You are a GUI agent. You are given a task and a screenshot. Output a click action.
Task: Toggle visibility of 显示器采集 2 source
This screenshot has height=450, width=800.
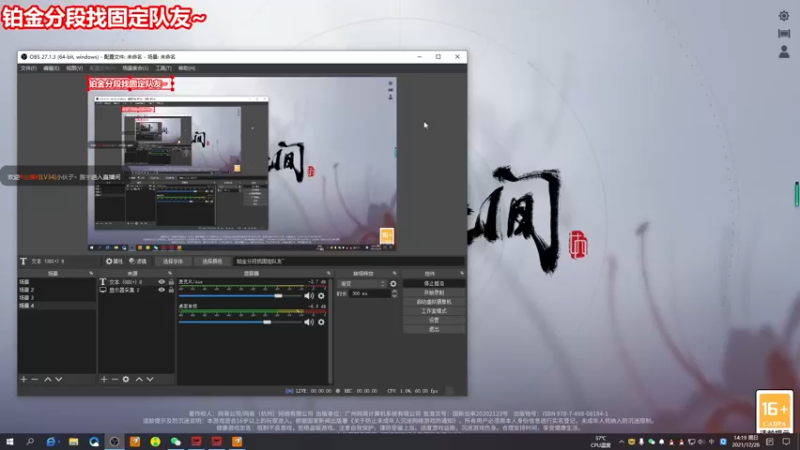(x=162, y=290)
